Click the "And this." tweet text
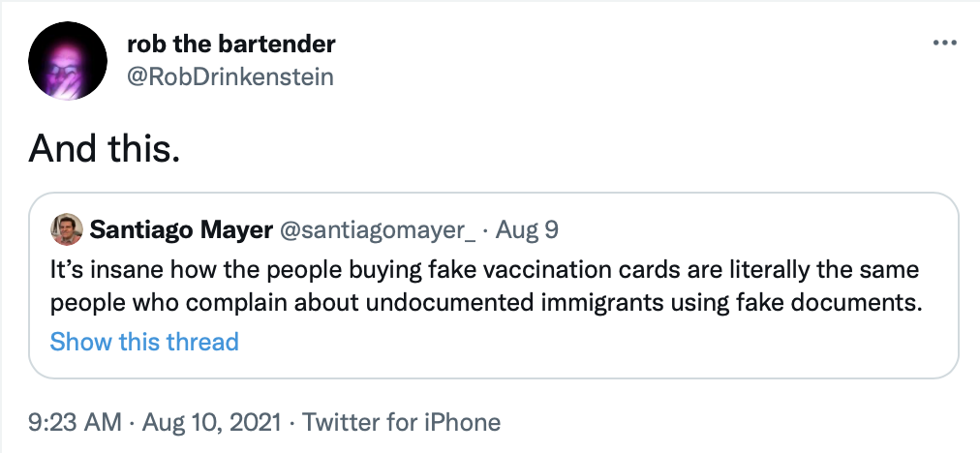The image size is (980, 453). pyautogui.click(x=105, y=148)
